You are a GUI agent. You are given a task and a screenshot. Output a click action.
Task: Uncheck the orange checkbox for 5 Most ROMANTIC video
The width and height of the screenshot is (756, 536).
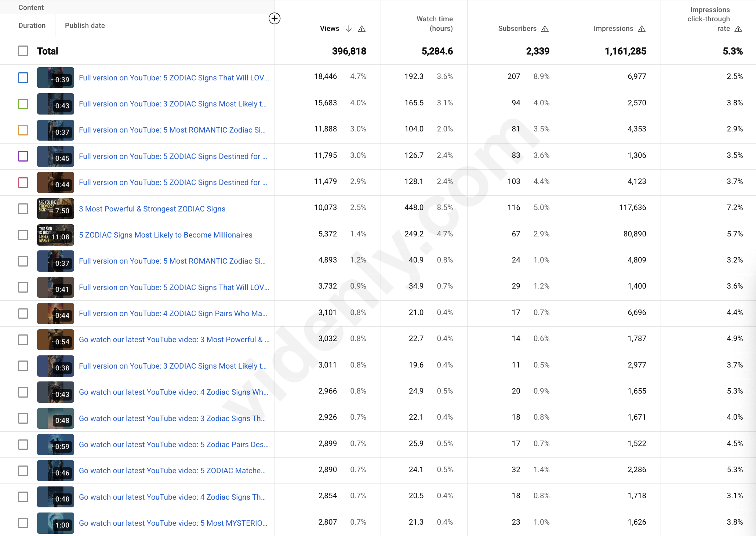point(23,130)
